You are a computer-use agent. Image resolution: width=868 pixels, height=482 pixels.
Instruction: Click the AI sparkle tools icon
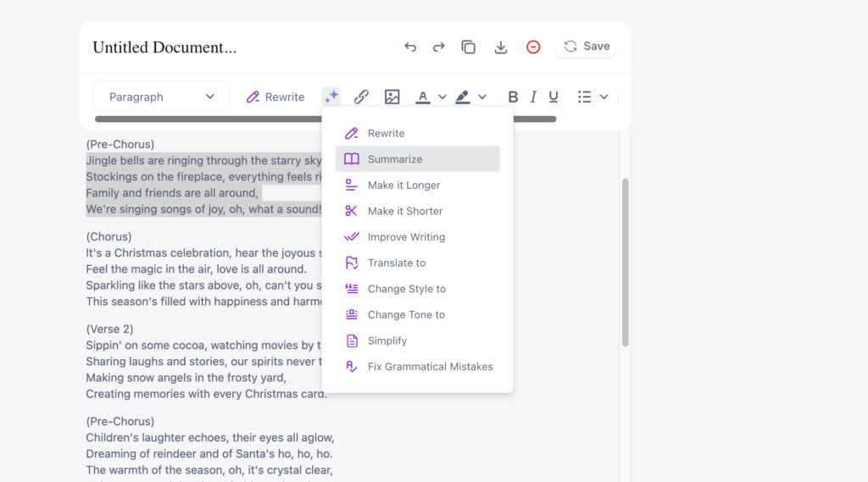point(331,97)
